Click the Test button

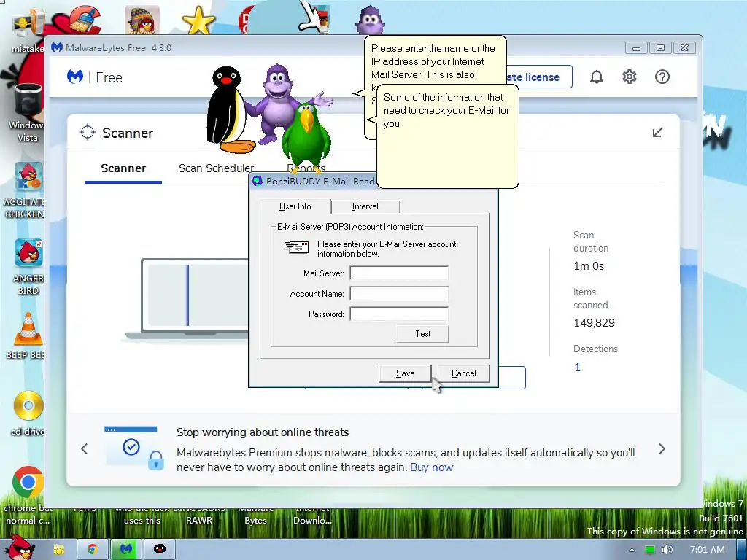(x=422, y=334)
